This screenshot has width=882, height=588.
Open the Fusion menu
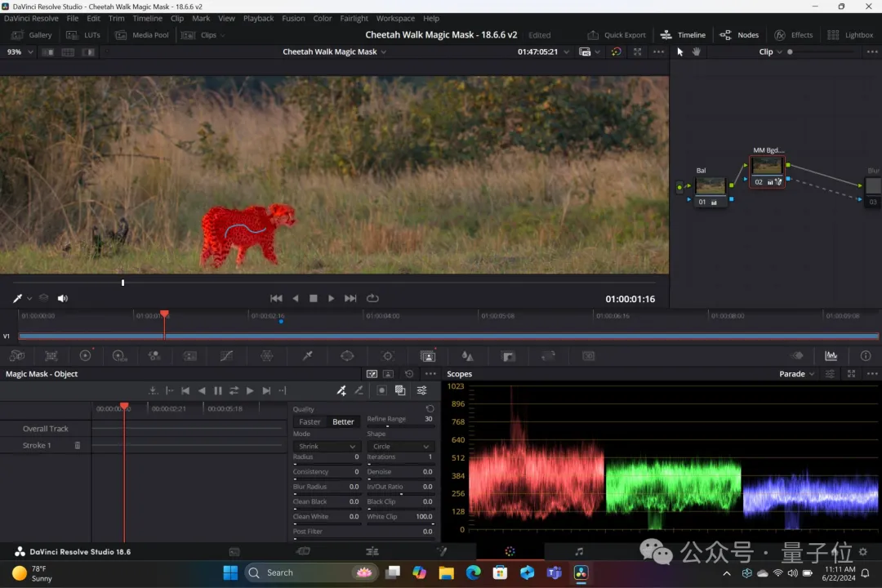tap(293, 18)
